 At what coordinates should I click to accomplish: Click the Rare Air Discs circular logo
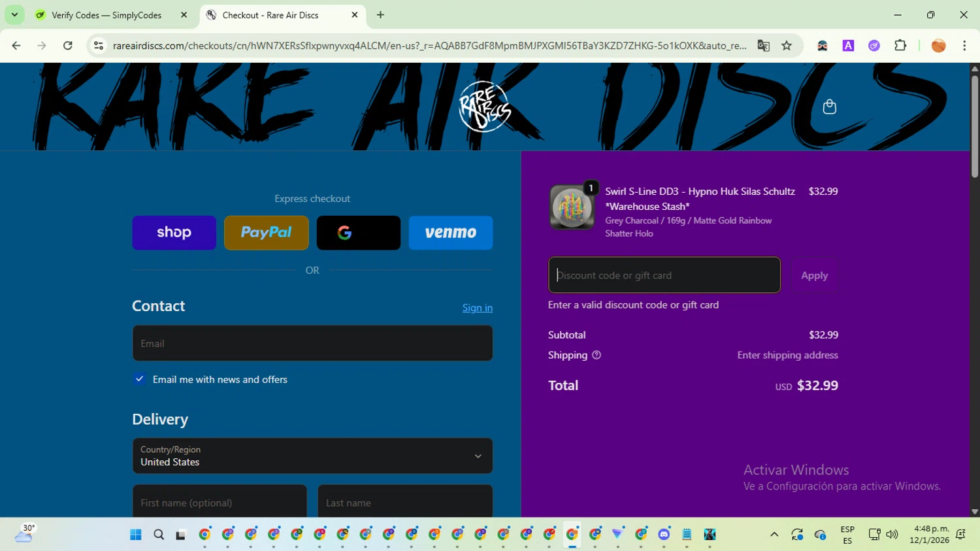tap(485, 107)
